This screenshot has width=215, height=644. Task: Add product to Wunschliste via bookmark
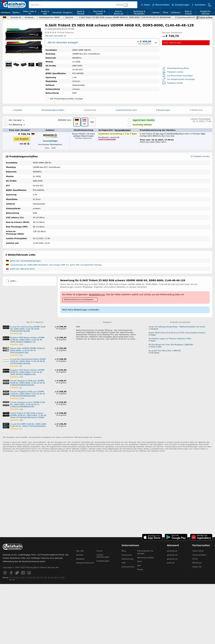[177, 76]
